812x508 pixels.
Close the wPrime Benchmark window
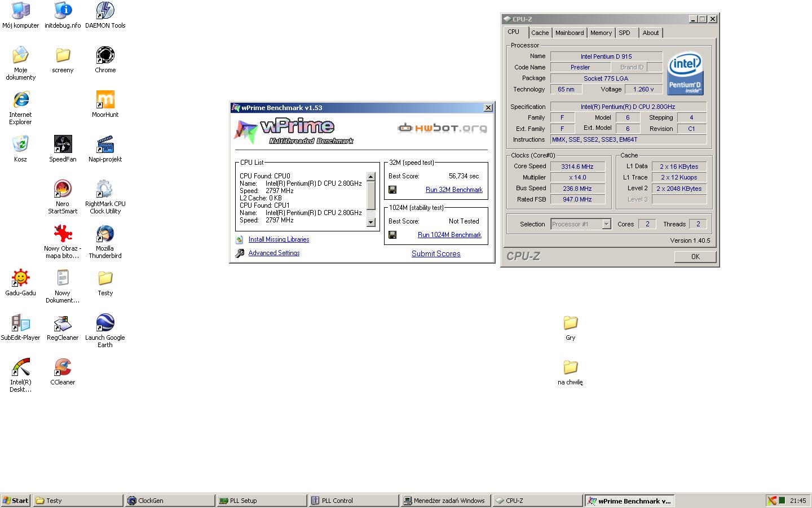coord(488,108)
